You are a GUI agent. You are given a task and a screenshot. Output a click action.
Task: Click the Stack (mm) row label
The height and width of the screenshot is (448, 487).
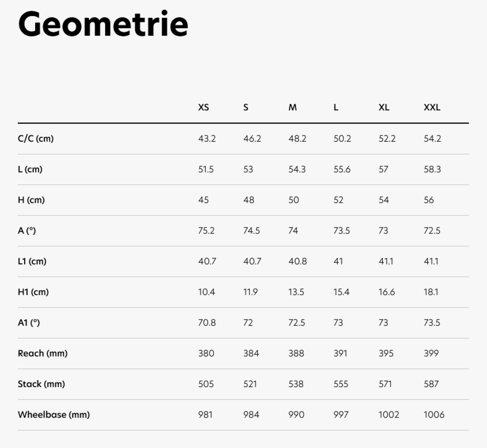click(x=41, y=384)
